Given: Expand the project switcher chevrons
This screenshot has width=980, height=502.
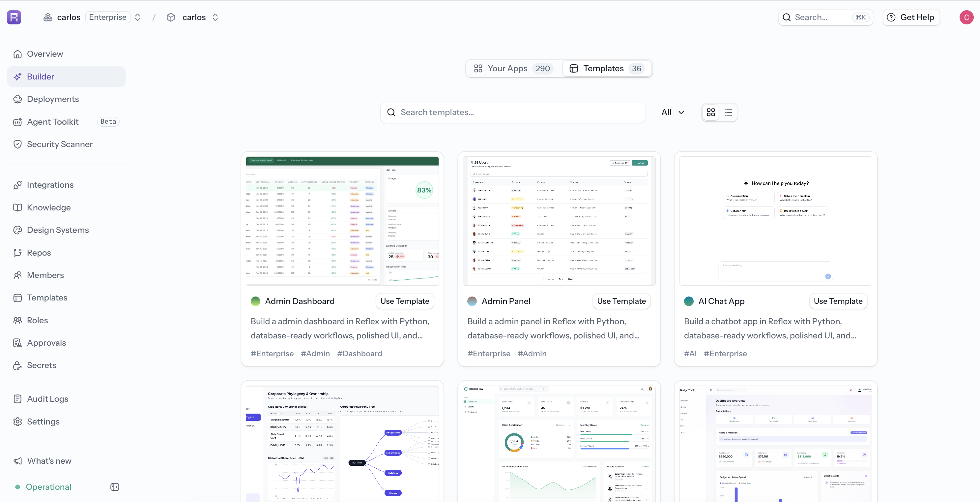Looking at the screenshot, I should [215, 17].
